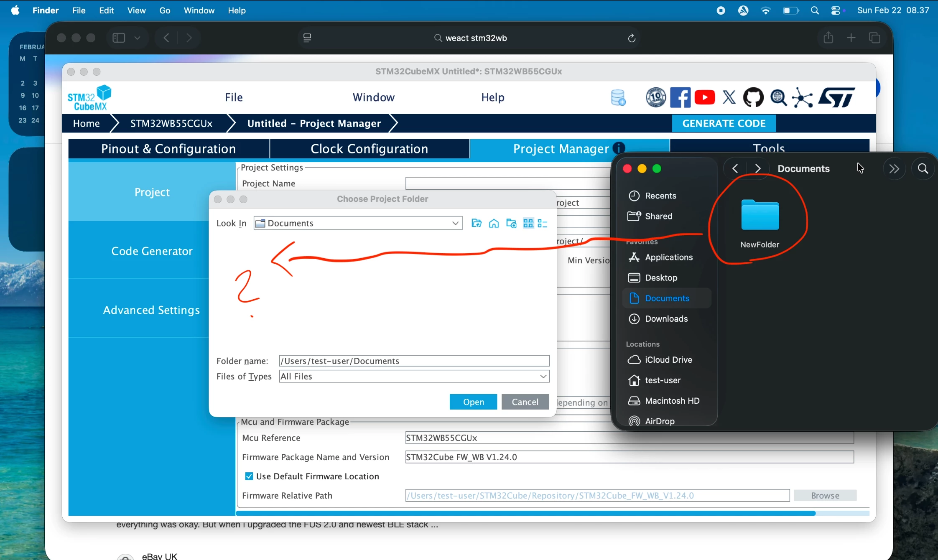Search in the Finder window
This screenshot has height=560, width=938.
[x=923, y=168]
